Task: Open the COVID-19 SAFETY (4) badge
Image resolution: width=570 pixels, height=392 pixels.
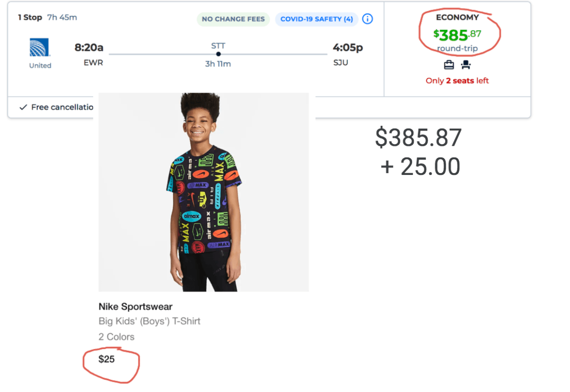Action: (316, 19)
